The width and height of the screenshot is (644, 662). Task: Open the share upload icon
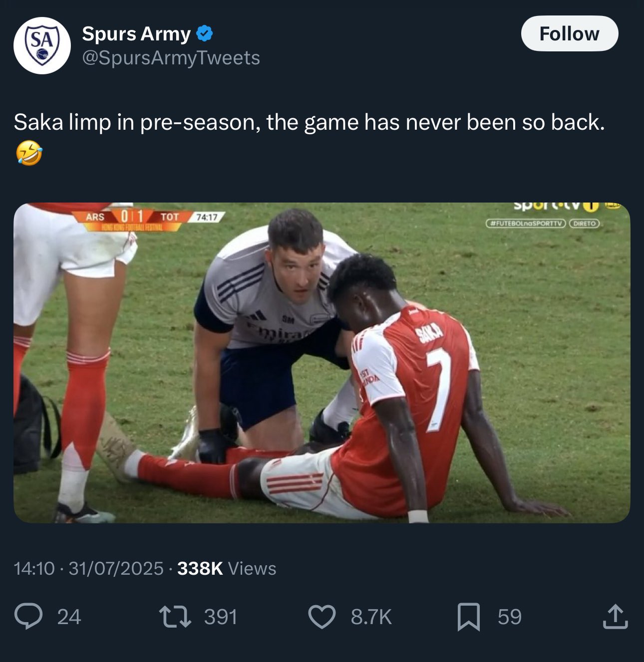point(615,617)
